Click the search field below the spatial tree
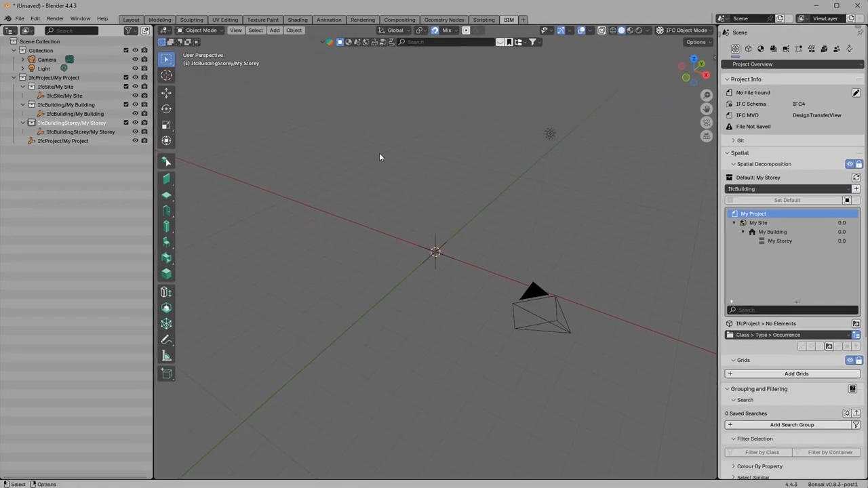 792,310
